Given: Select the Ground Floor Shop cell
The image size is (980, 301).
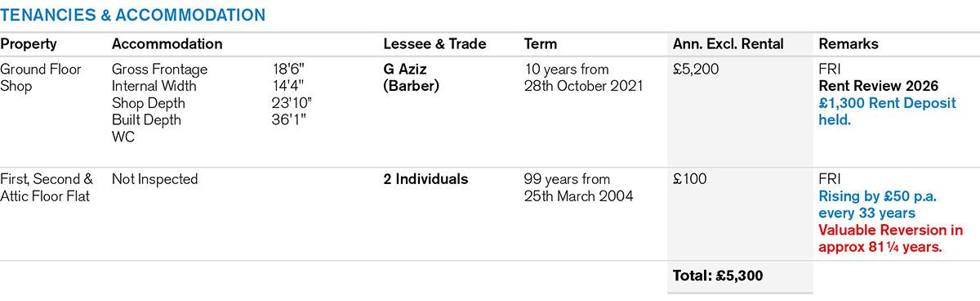Looking at the screenshot, I should click(x=42, y=78).
